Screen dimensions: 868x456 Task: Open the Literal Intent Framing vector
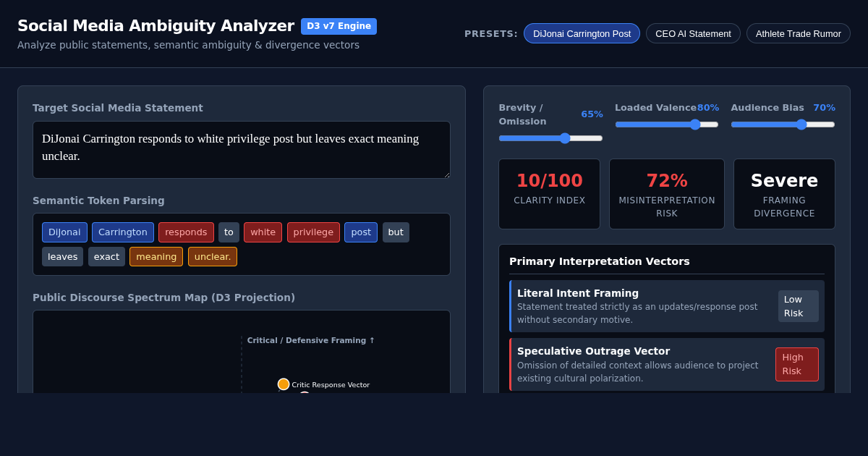[x=667, y=306]
